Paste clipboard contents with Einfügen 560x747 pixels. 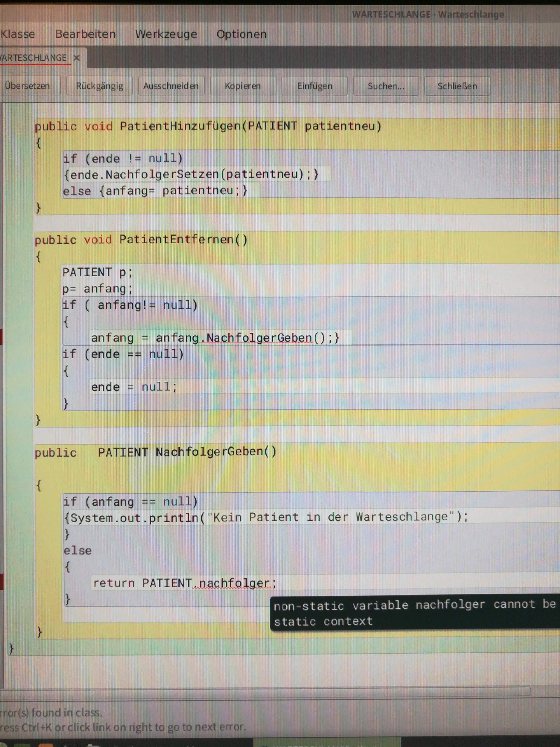point(314,86)
